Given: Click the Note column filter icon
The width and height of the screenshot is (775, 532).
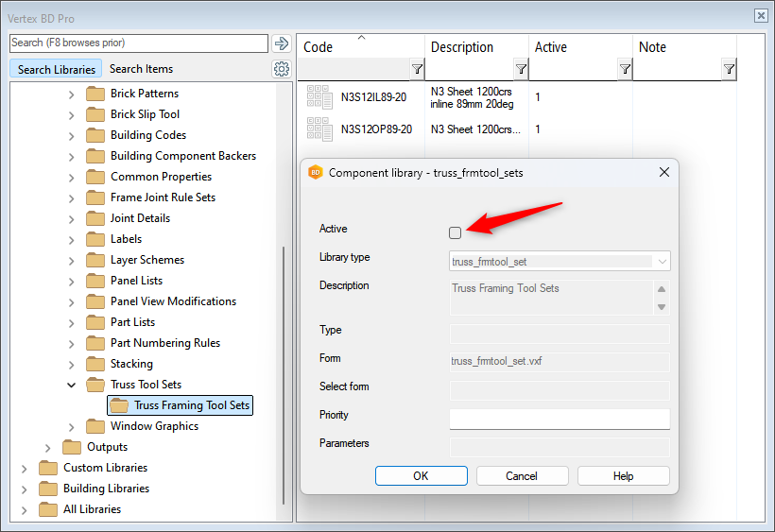Looking at the screenshot, I should (x=729, y=69).
